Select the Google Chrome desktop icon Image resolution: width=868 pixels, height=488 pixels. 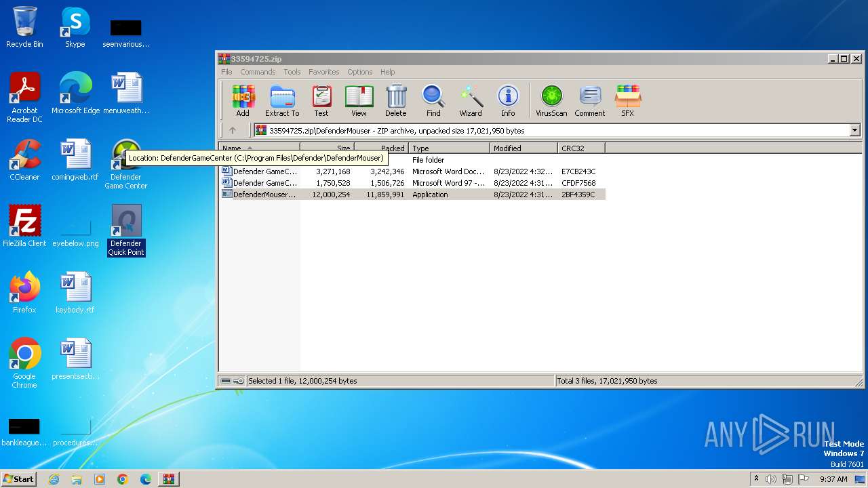[24, 363]
